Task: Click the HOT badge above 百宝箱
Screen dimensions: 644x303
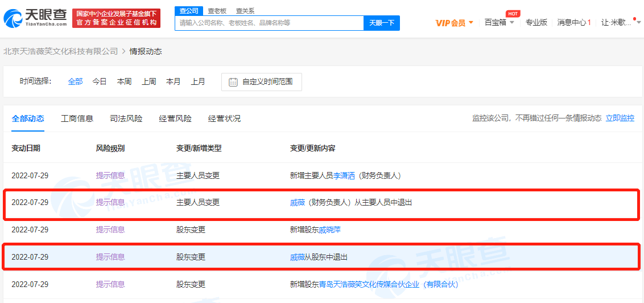Action: 512,13
